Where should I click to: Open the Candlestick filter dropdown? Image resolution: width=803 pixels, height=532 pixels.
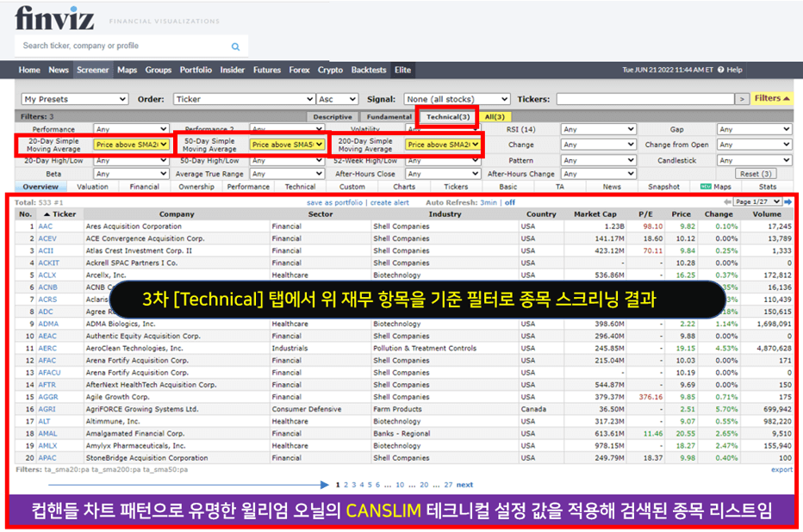(x=755, y=161)
